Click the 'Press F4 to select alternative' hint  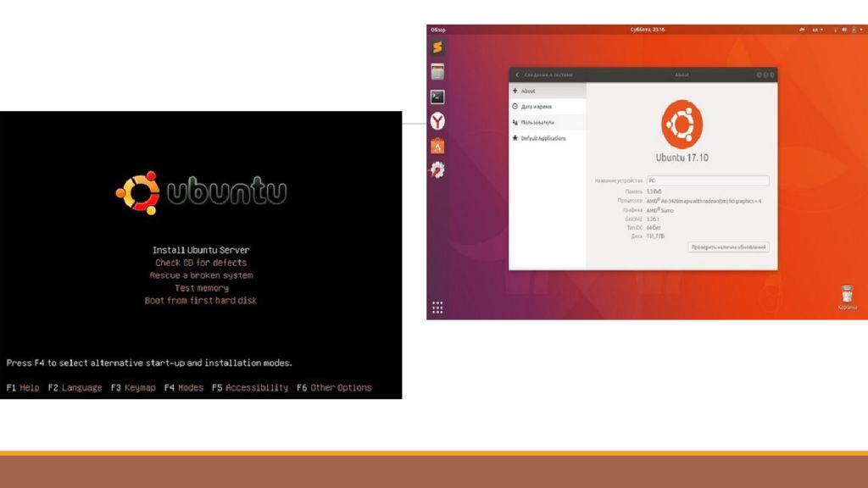(149, 363)
